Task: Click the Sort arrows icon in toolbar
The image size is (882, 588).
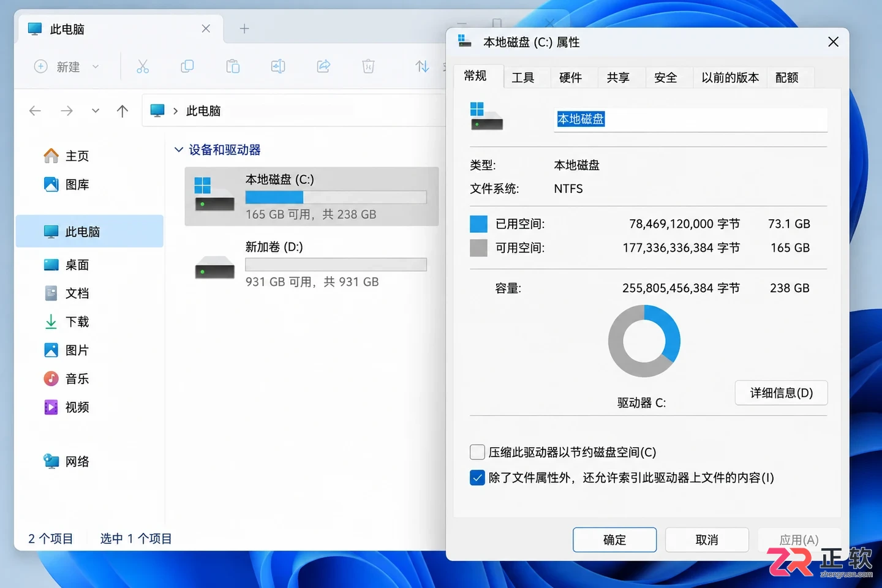Action: pyautogui.click(x=422, y=66)
